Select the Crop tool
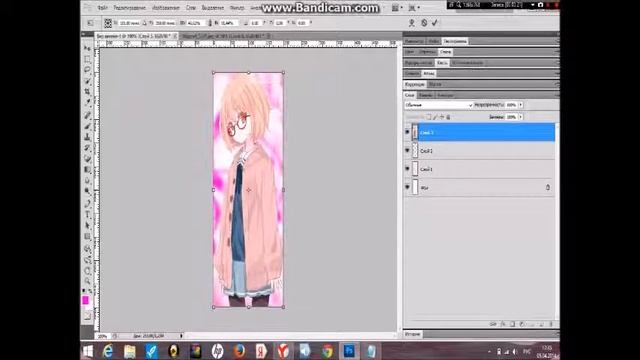This screenshot has width=640, height=360. pyautogui.click(x=87, y=91)
